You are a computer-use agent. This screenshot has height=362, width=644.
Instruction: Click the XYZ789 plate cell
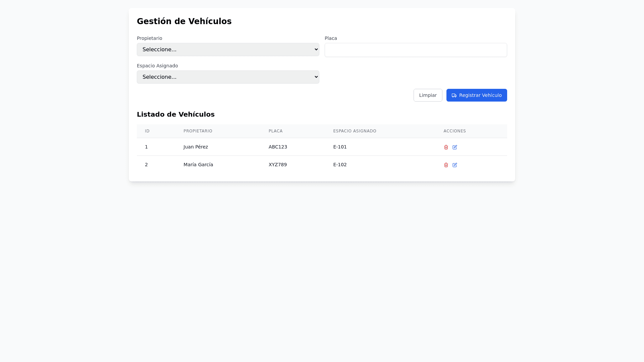point(277,165)
